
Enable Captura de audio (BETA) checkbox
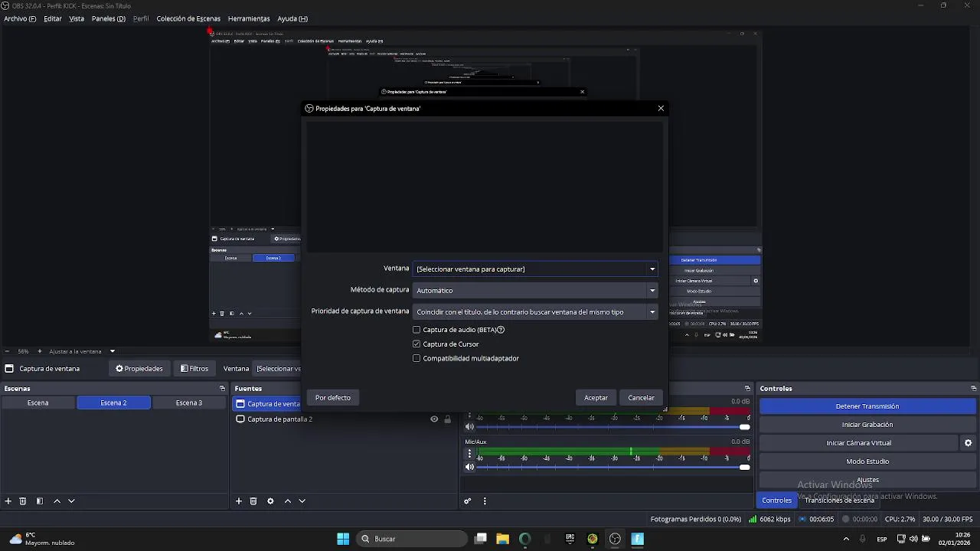[x=416, y=330]
